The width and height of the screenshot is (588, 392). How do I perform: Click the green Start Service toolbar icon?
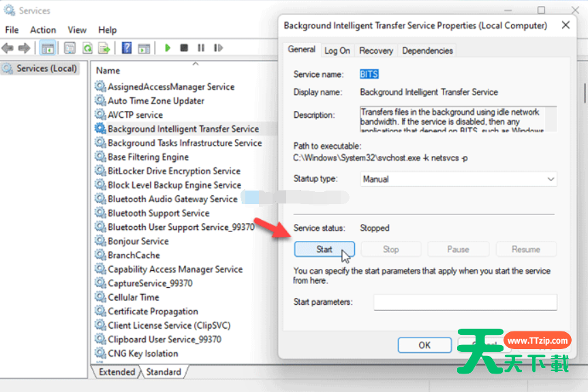coord(168,48)
